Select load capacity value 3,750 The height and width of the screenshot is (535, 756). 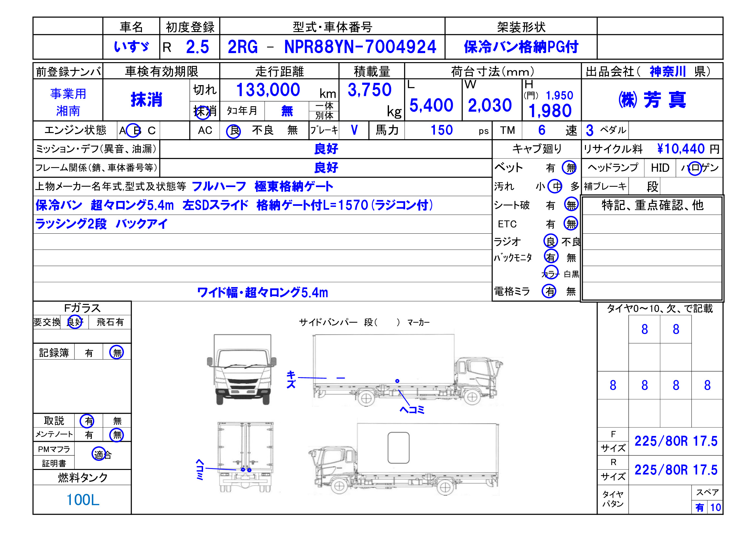370,90
